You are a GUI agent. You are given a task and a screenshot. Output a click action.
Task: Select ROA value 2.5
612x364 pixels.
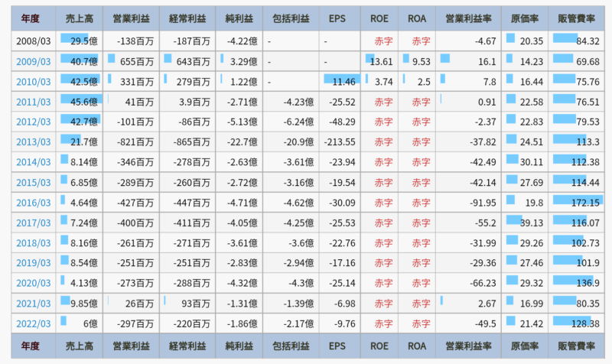point(424,82)
